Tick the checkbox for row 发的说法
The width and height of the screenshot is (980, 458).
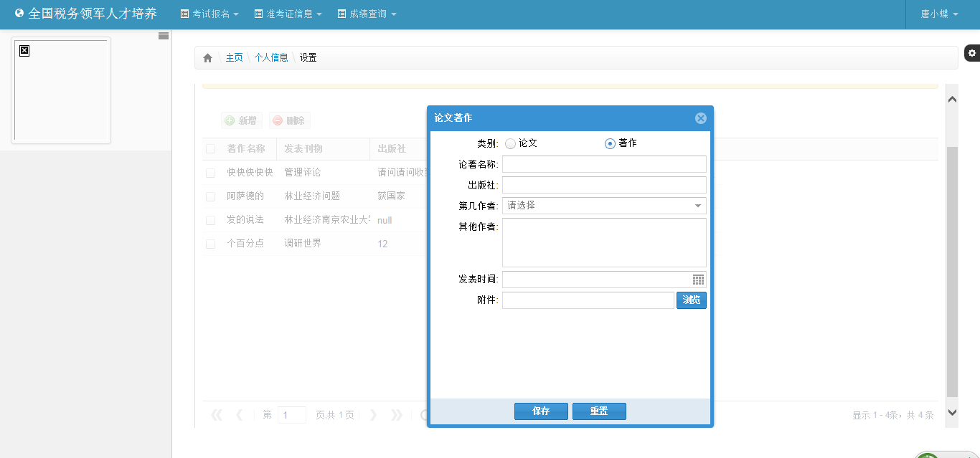[210, 220]
